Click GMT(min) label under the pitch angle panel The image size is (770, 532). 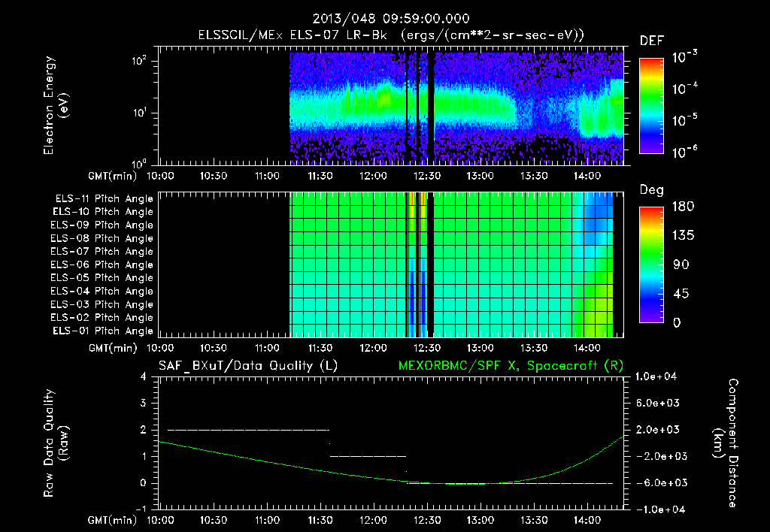click(x=113, y=349)
